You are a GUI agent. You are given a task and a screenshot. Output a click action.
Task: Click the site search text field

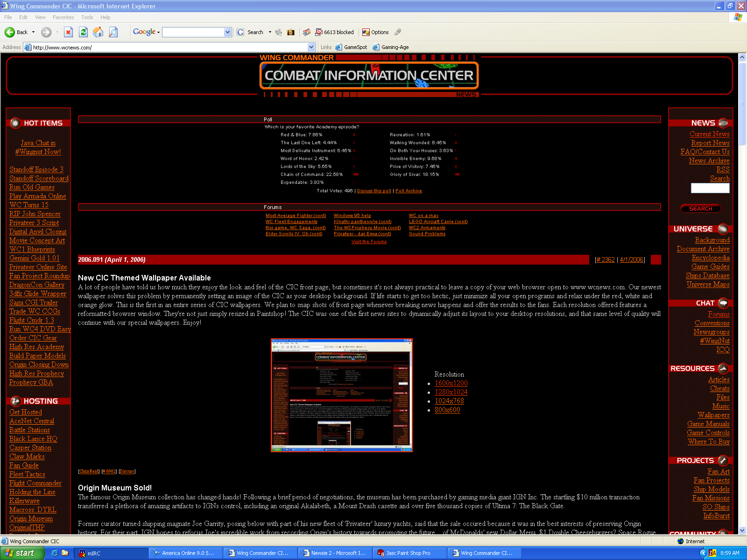click(x=710, y=188)
